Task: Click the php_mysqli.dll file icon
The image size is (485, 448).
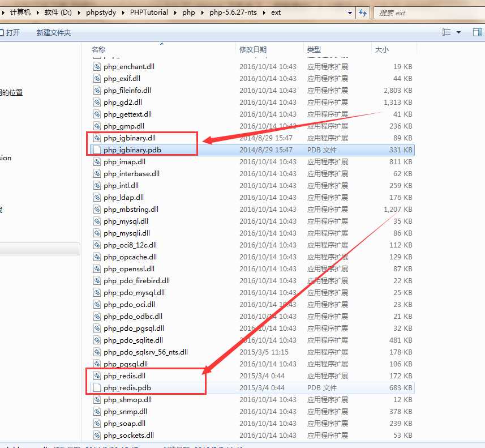Action: tap(97, 233)
